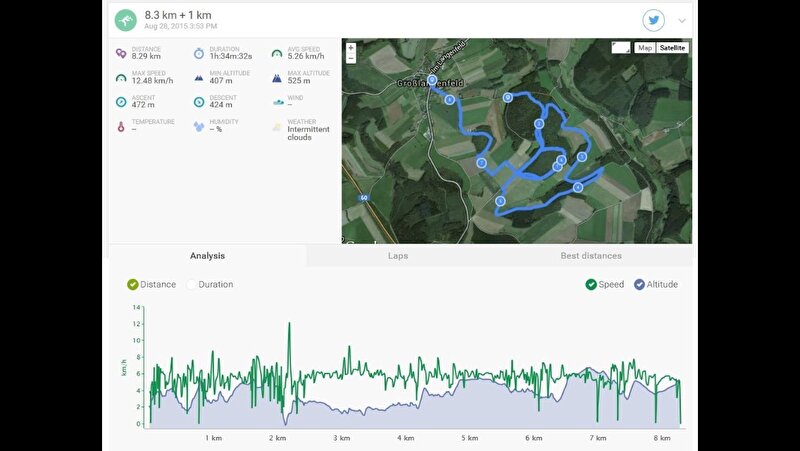The image size is (800, 451).
Task: Select the Duration radio option
Action: [x=191, y=285]
